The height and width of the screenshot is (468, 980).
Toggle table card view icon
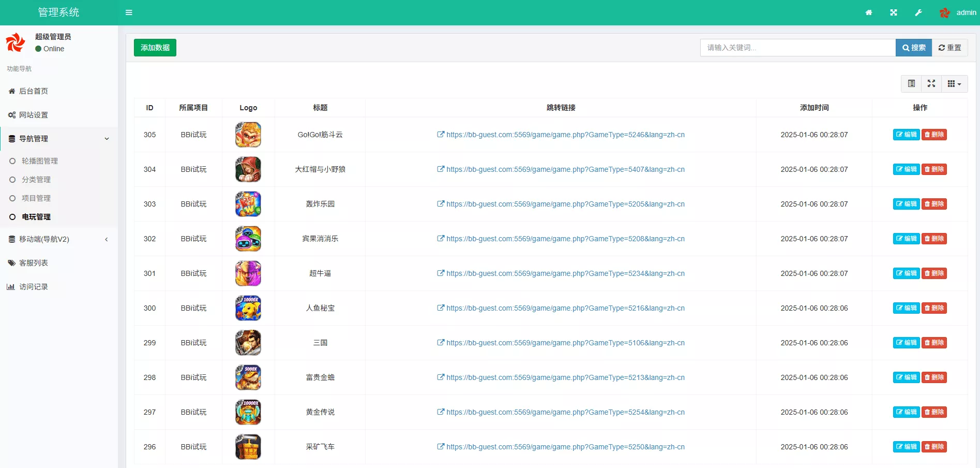[x=911, y=83]
